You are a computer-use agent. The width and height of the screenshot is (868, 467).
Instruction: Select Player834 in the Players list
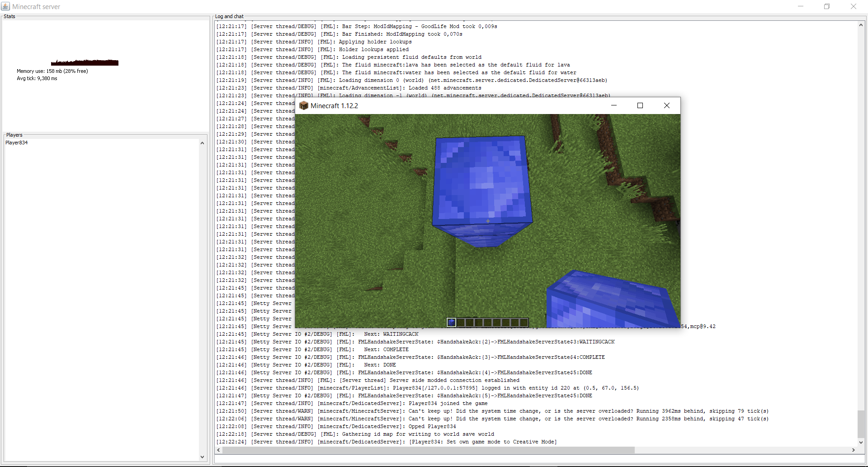17,143
